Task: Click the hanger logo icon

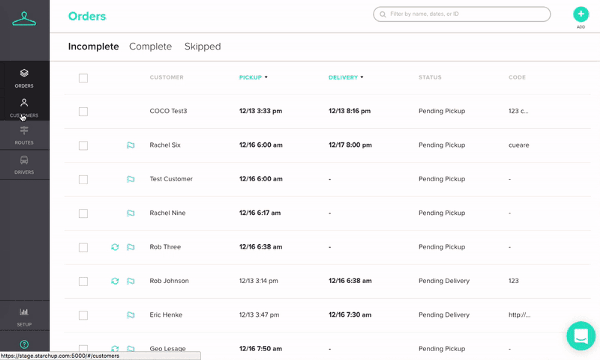Action: [x=24, y=19]
